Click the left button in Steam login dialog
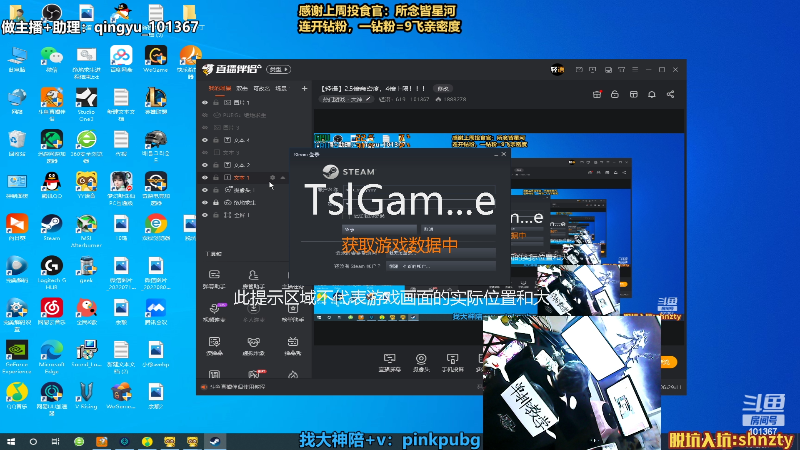The width and height of the screenshot is (800, 450). pos(380,230)
